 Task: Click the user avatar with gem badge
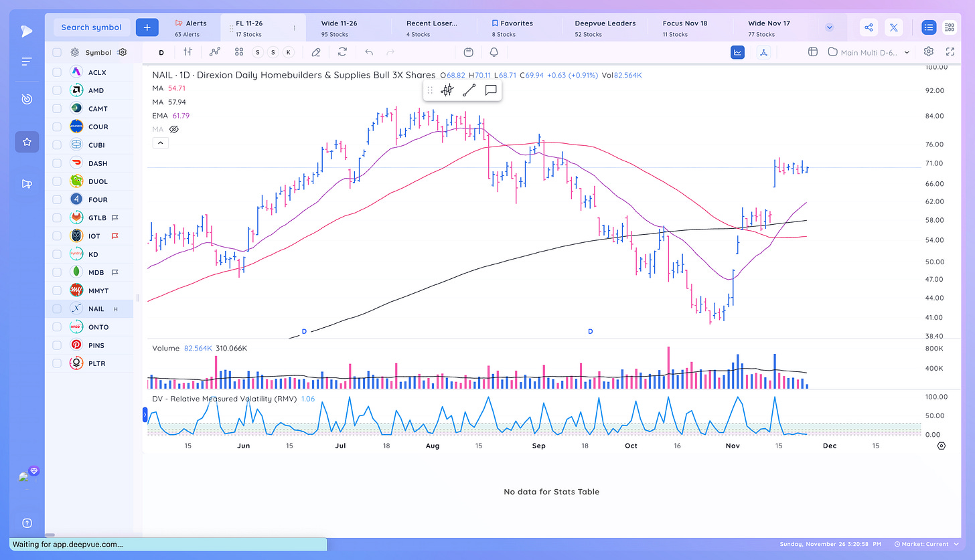tap(27, 476)
